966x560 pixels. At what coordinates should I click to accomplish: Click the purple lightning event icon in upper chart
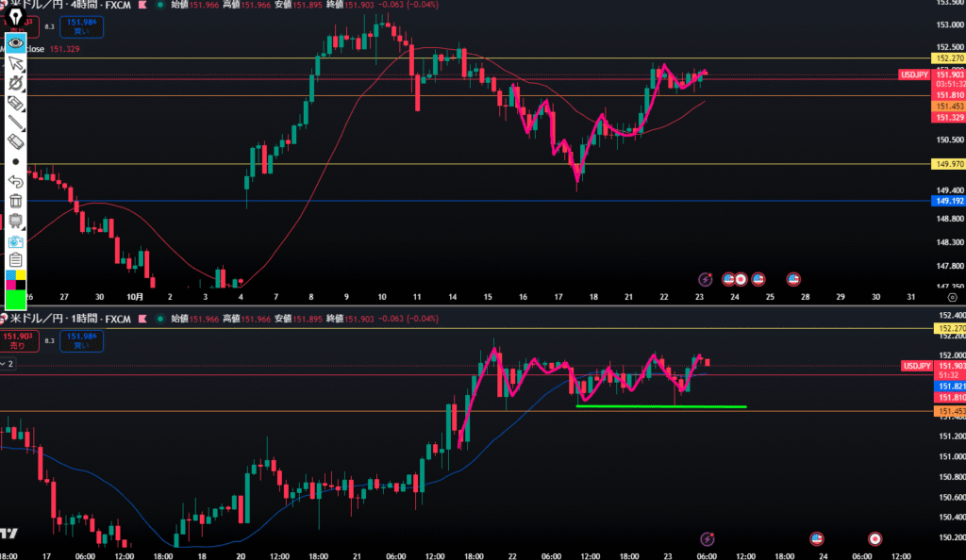pos(705,279)
